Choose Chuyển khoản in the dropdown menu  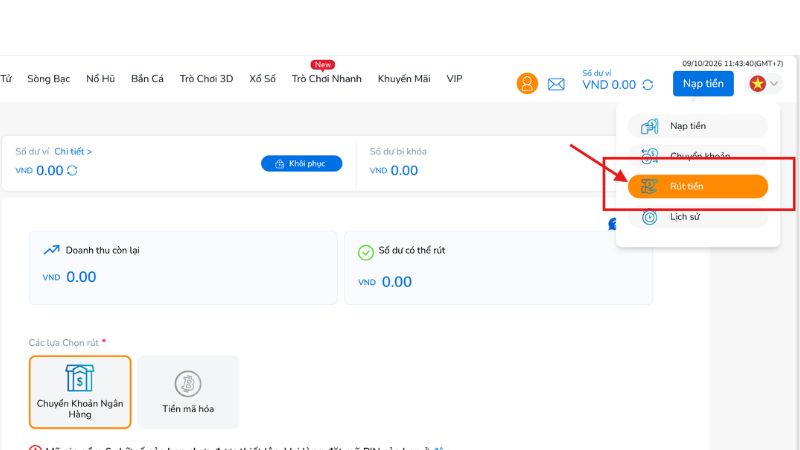tap(697, 156)
